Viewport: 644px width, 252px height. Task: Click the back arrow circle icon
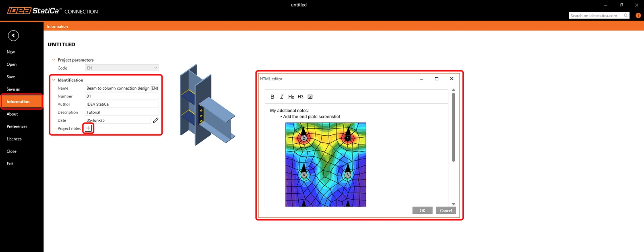13,35
